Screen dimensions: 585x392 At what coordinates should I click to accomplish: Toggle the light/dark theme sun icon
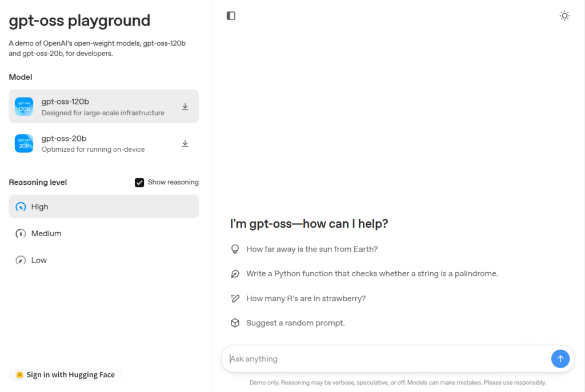pos(564,15)
